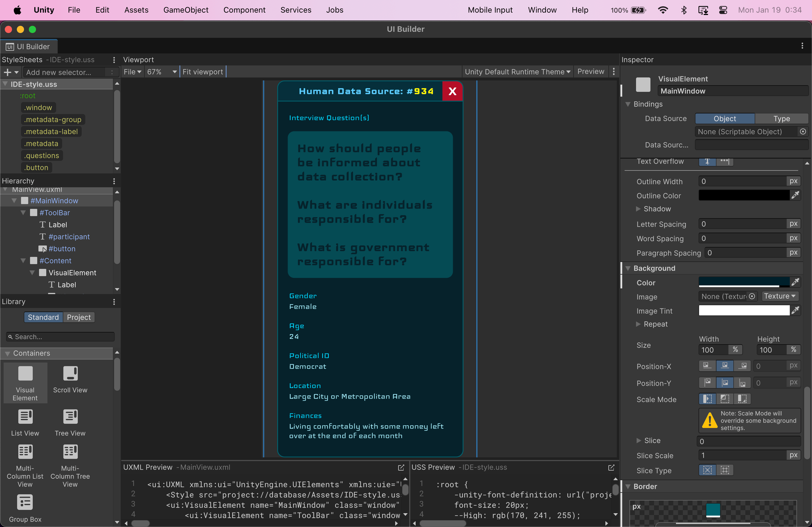Viewport: 812px width, 527px height.
Task: Click the List View library icon
Action: [x=25, y=417]
